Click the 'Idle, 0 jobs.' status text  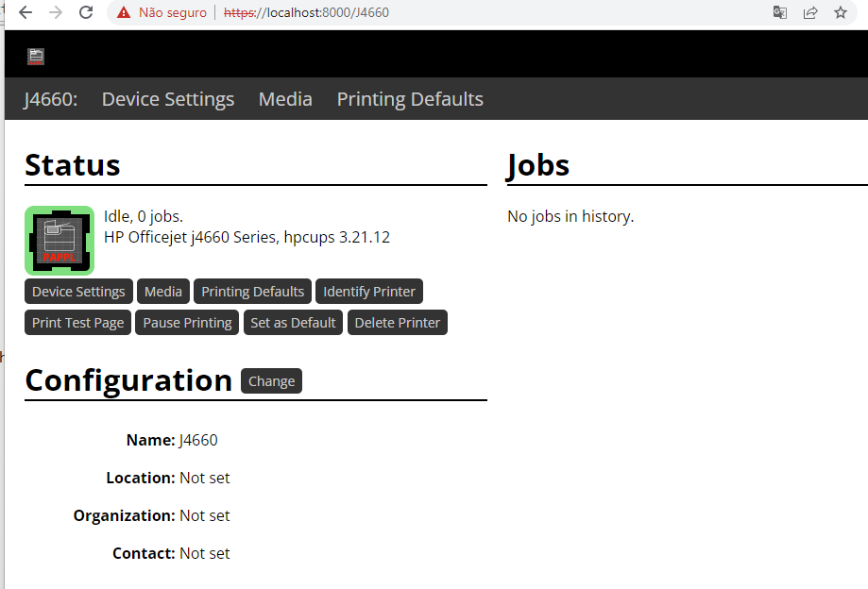pyautogui.click(x=144, y=216)
